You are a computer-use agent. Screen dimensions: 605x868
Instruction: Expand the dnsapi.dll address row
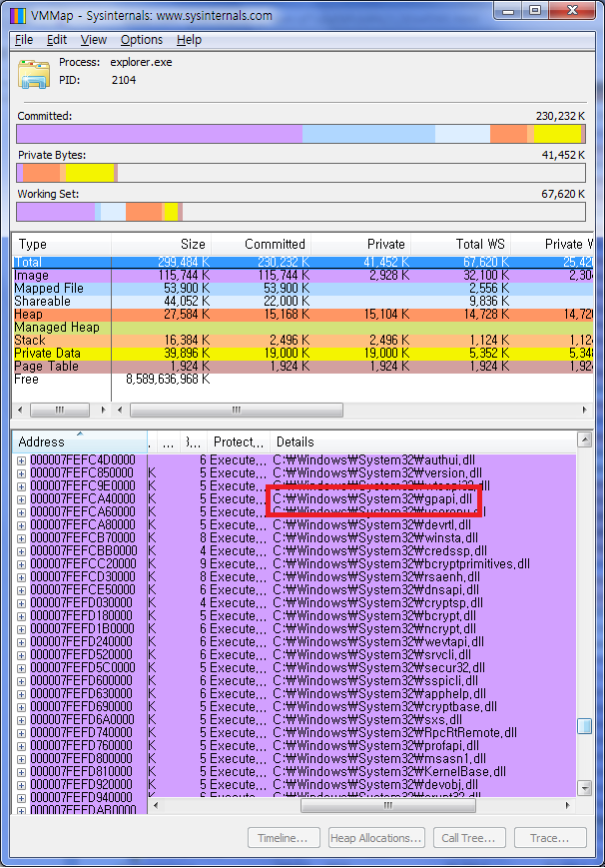point(21,590)
